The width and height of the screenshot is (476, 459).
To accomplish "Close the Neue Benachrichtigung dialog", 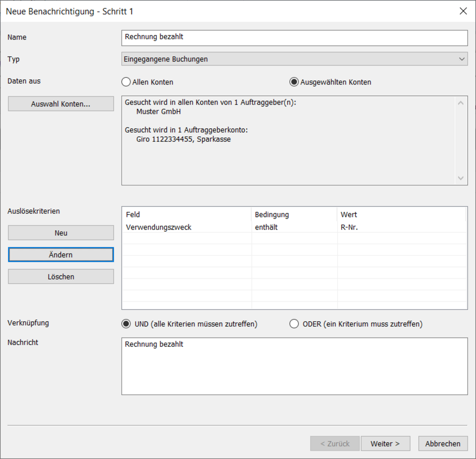I will pos(463,11).
